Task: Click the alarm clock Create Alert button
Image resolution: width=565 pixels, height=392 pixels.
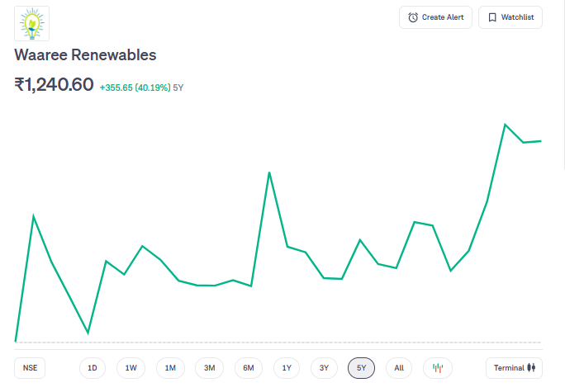Action: (x=435, y=17)
